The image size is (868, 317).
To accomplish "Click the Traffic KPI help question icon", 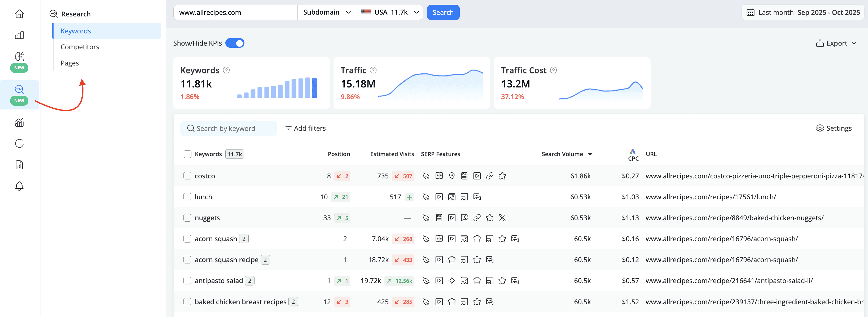I will pyautogui.click(x=373, y=70).
